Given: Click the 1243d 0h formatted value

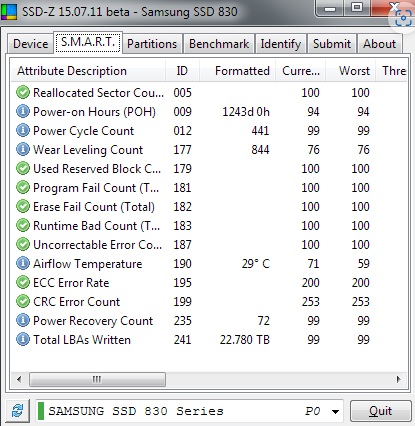Looking at the screenshot, I should (x=246, y=112).
